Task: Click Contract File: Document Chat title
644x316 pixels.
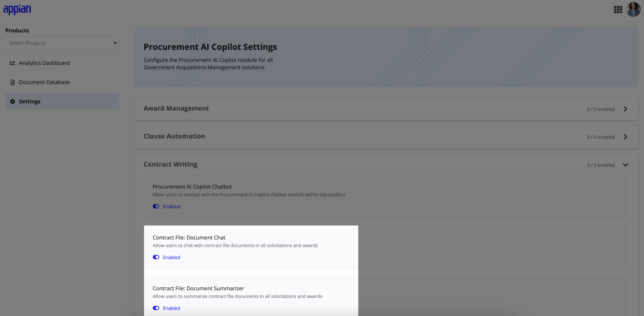Action: click(189, 237)
